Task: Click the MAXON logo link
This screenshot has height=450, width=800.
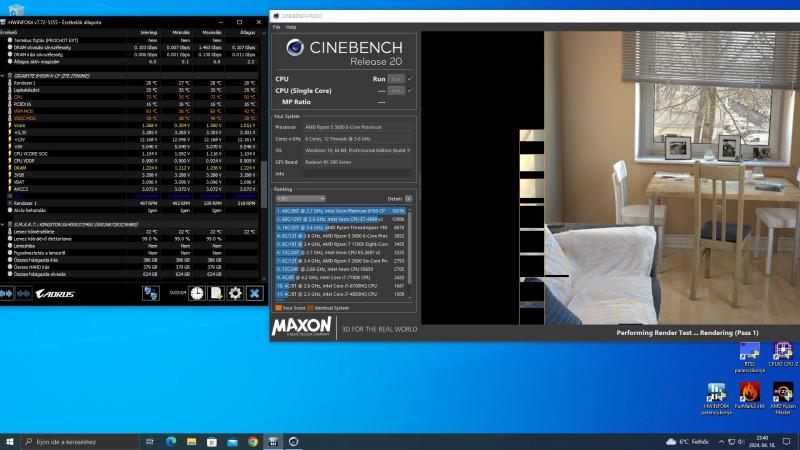Action: 302,327
